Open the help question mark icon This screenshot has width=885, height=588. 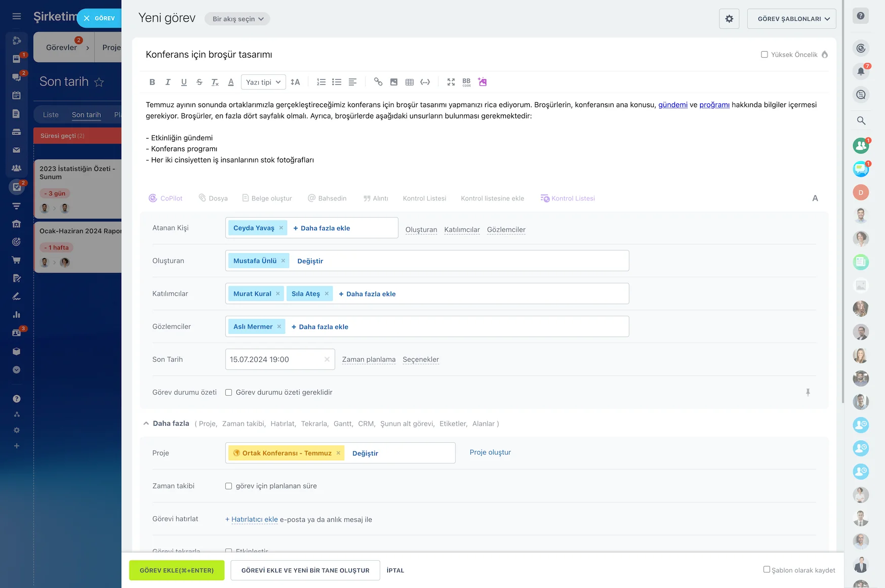861,16
